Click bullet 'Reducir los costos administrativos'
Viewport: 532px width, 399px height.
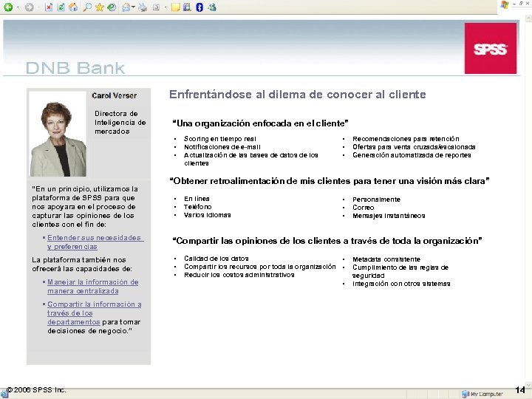pos(239,275)
